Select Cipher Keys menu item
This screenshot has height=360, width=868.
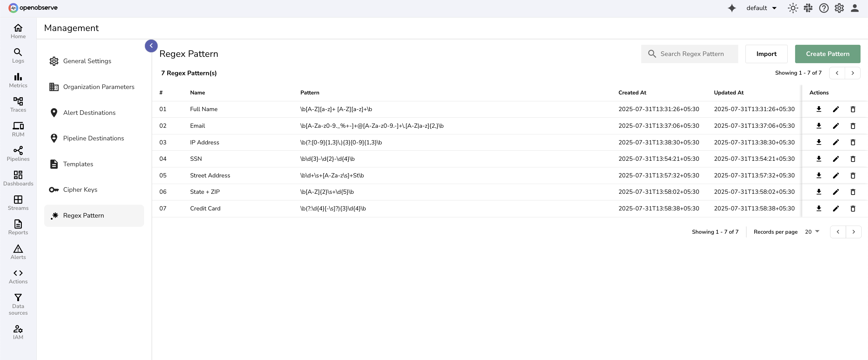coord(94,190)
